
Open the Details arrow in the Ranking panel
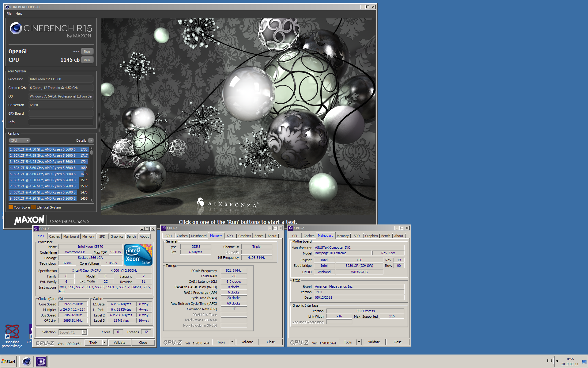(91, 140)
